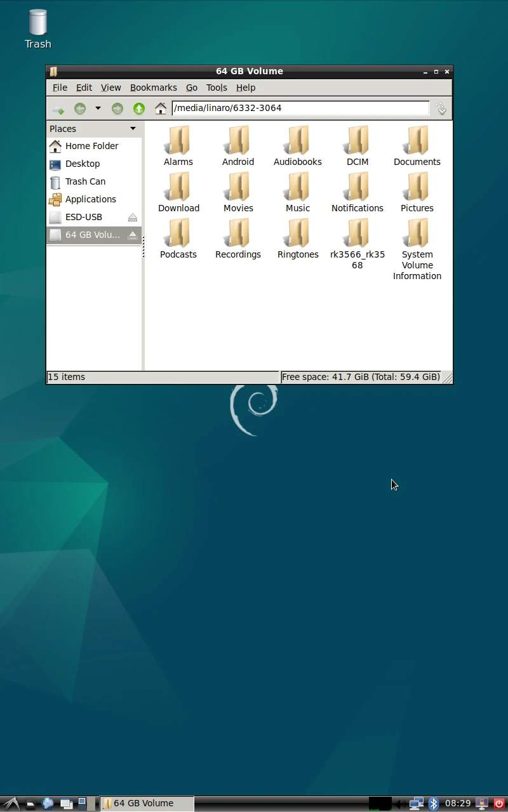
Task: Go forward with the next folder arrow
Action: coord(117,108)
